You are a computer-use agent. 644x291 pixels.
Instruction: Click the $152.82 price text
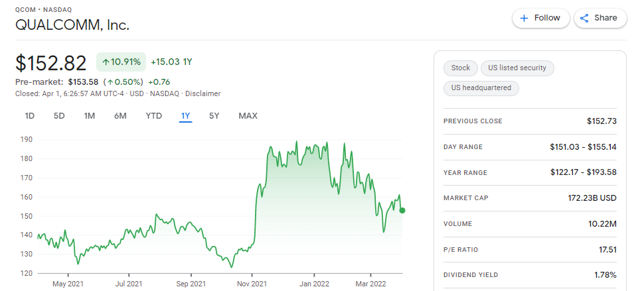[x=51, y=63]
